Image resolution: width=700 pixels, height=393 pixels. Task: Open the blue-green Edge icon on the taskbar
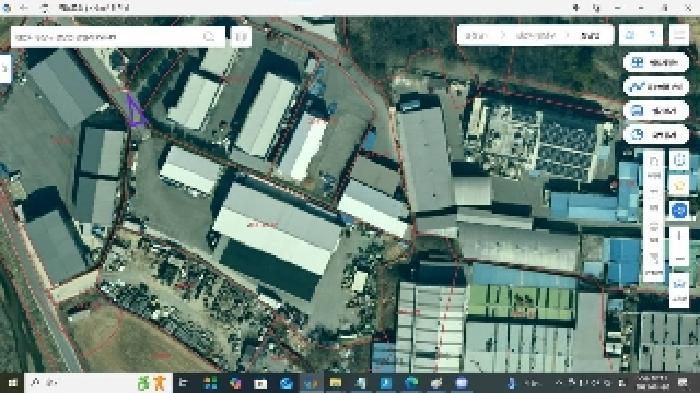(x=411, y=383)
